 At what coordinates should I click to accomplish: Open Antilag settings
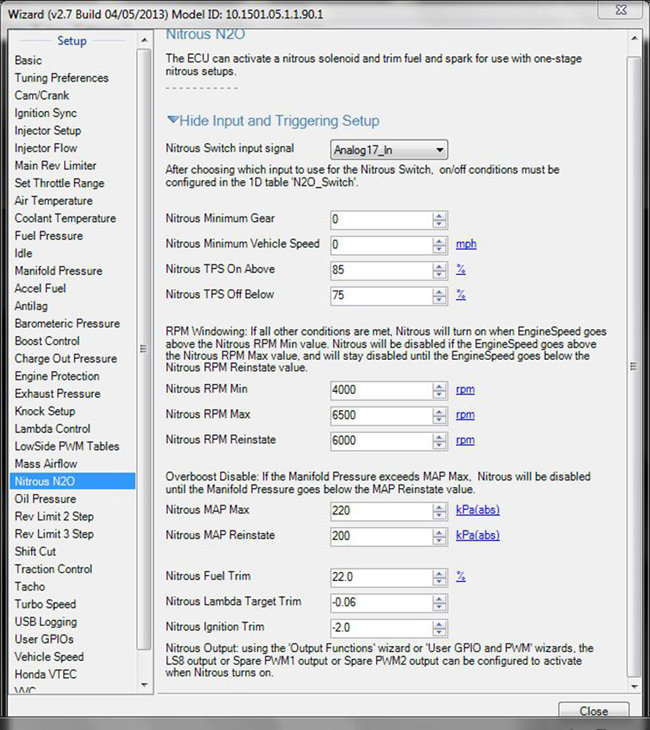pyautogui.click(x=31, y=306)
